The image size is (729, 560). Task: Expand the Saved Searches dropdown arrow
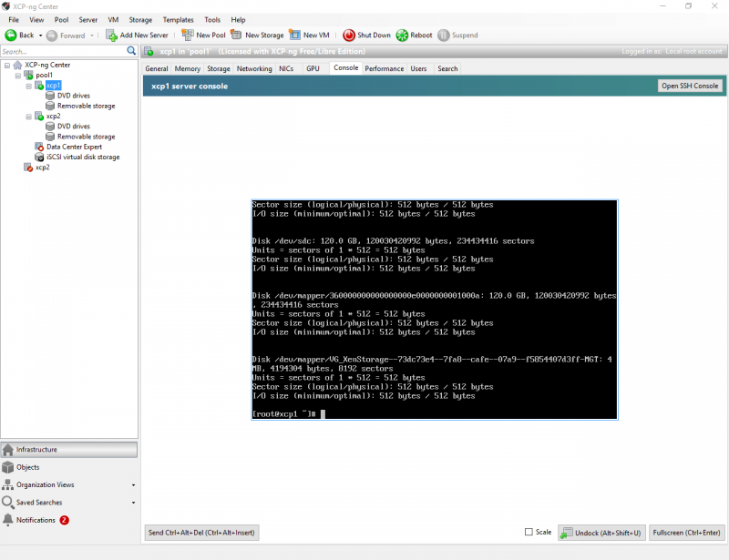coord(133,503)
